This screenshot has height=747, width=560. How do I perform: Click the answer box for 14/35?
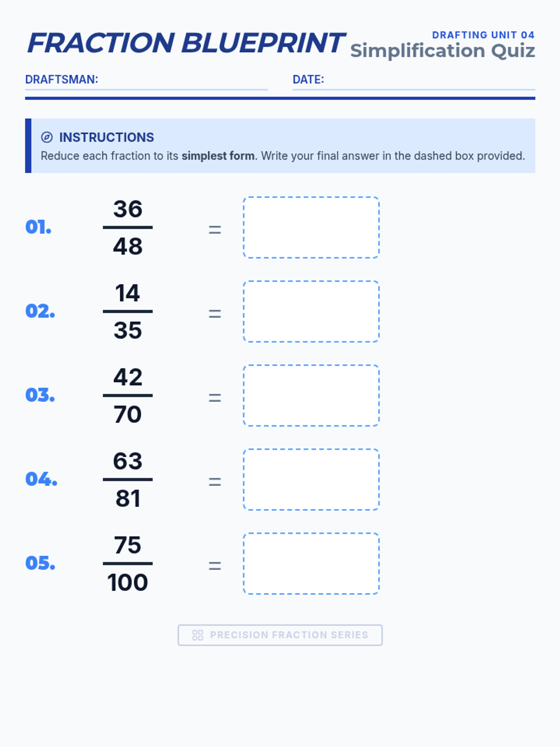(x=311, y=311)
